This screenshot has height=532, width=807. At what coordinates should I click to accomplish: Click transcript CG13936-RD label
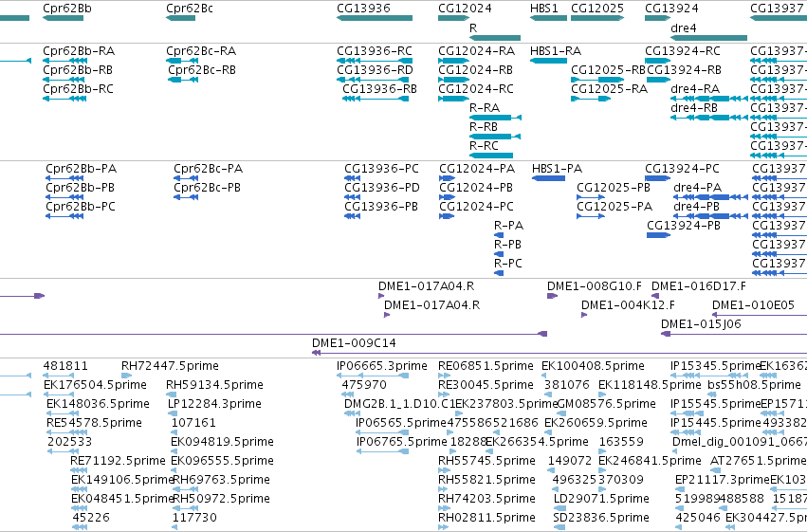[x=376, y=70]
